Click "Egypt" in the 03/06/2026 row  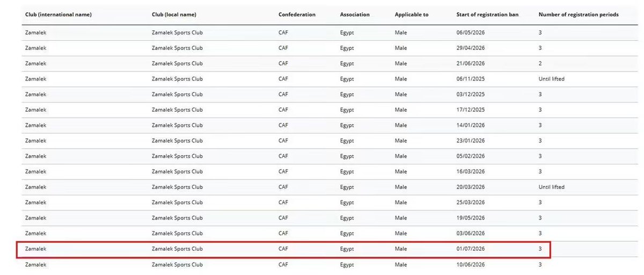(x=347, y=233)
